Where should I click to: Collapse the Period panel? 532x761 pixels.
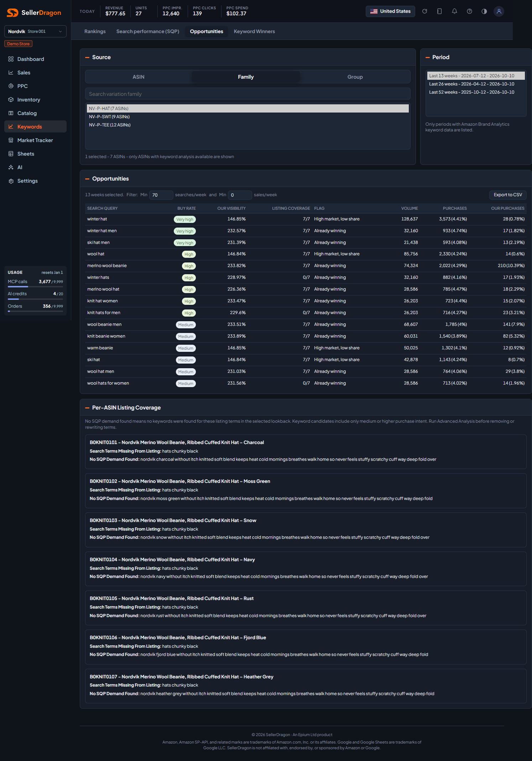coord(427,57)
